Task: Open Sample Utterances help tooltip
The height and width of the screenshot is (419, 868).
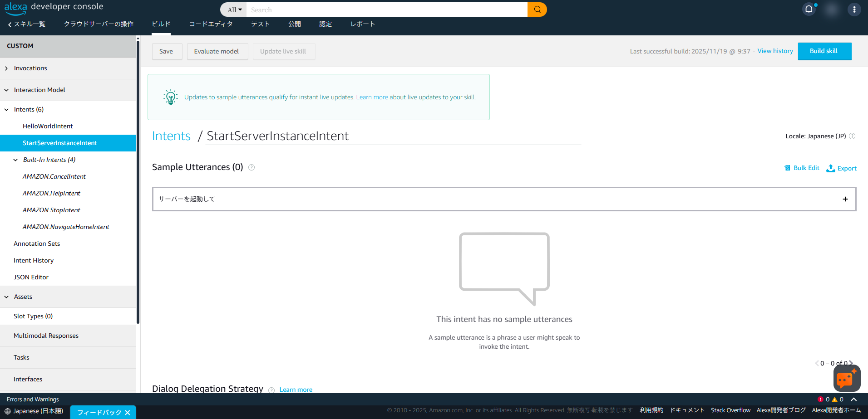Action: tap(252, 167)
